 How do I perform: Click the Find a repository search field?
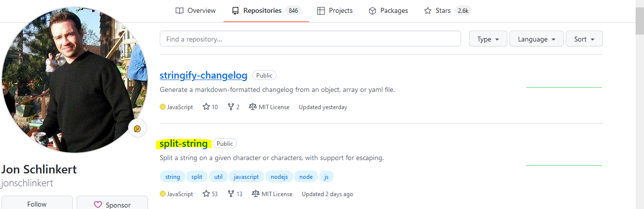[310, 39]
